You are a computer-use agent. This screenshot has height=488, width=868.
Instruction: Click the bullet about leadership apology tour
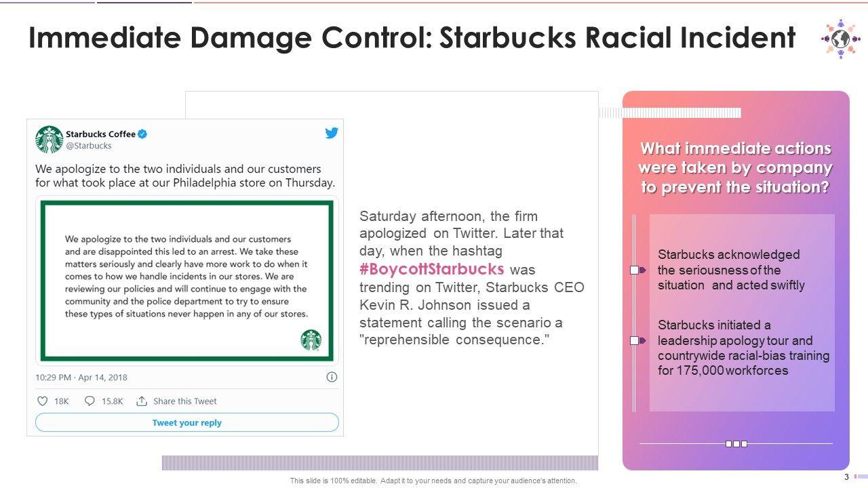click(743, 348)
